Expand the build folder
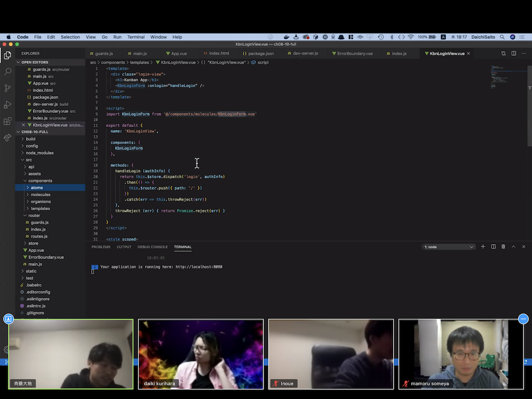This screenshot has width=532, height=399. tap(50, 139)
